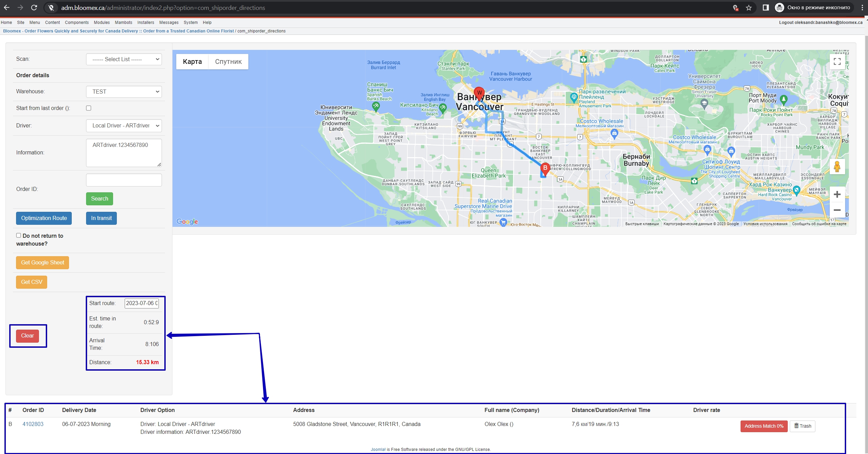Screen dimensions: 868x454
Task: Click warehouse marker W on map
Action: coord(479,94)
